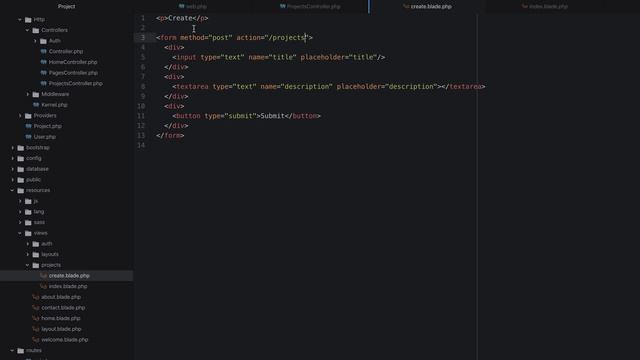Click the lang folder icon
The height and width of the screenshot is (360, 640).
point(28,212)
